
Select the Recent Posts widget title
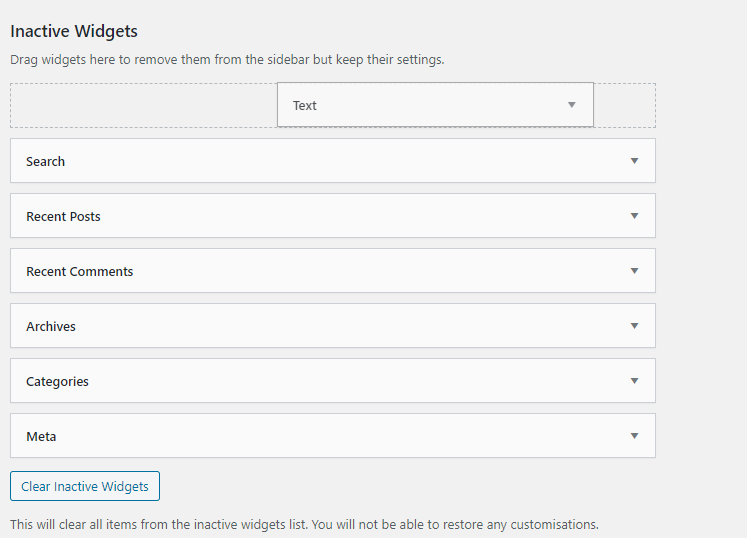[63, 216]
